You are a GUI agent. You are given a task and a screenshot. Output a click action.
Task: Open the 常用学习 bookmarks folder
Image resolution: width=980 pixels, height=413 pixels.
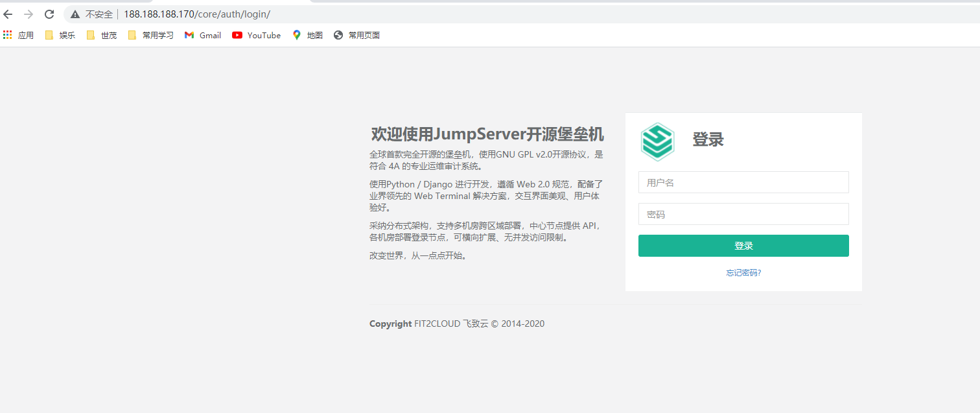point(150,35)
